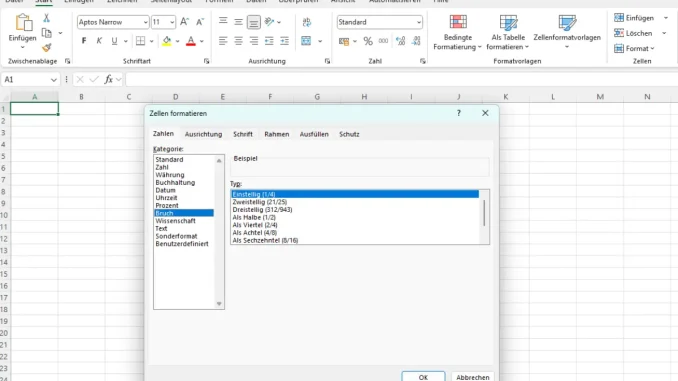Select the format painter brush icon

pos(46,48)
